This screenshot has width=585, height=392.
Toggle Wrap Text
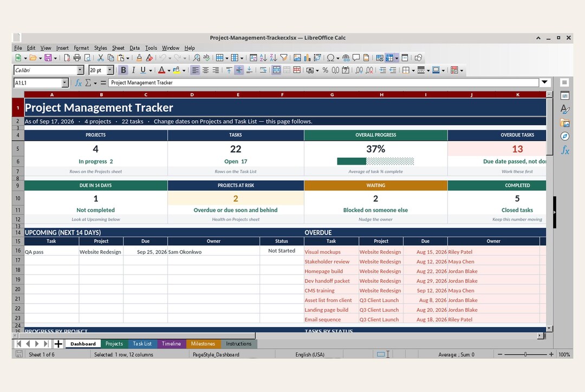coord(263,70)
